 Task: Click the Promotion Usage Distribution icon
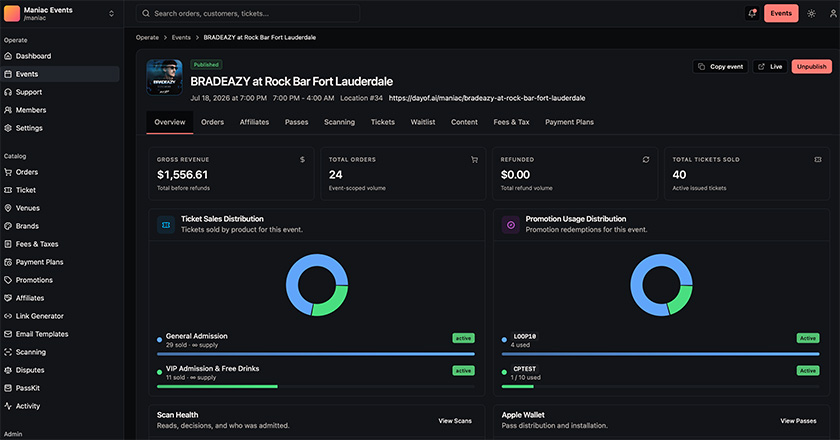click(x=511, y=225)
